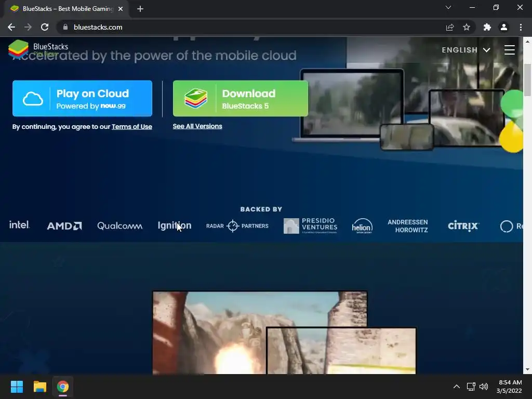This screenshot has width=532, height=399.
Task: Click the AMD backer logo
Action: [x=64, y=226]
